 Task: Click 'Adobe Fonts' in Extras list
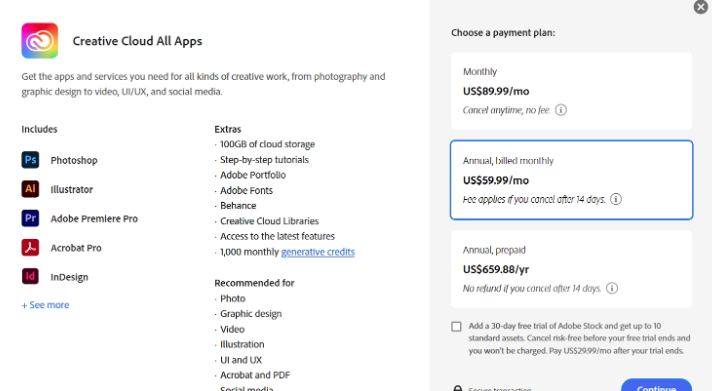(247, 190)
